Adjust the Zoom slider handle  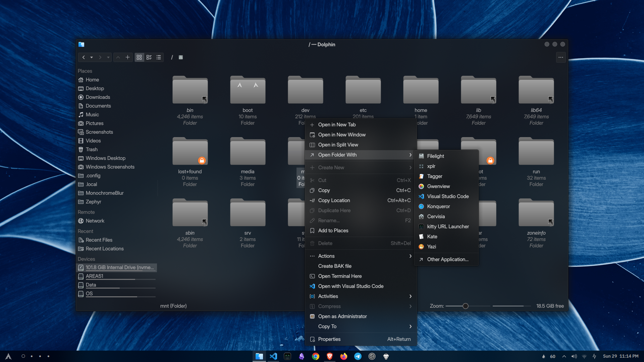coord(465,306)
